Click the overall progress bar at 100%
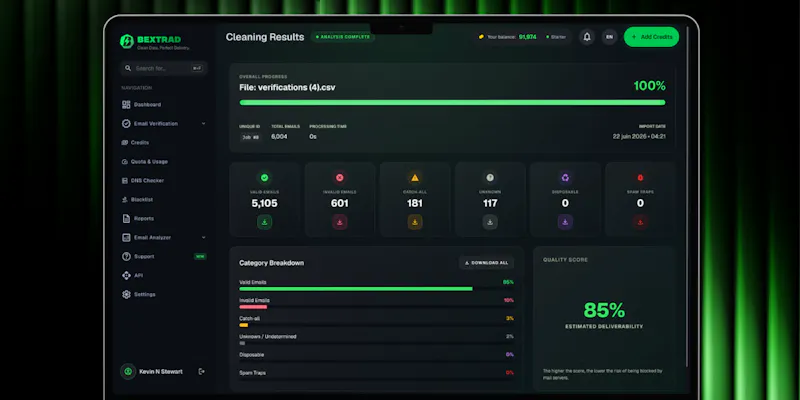 [x=452, y=103]
